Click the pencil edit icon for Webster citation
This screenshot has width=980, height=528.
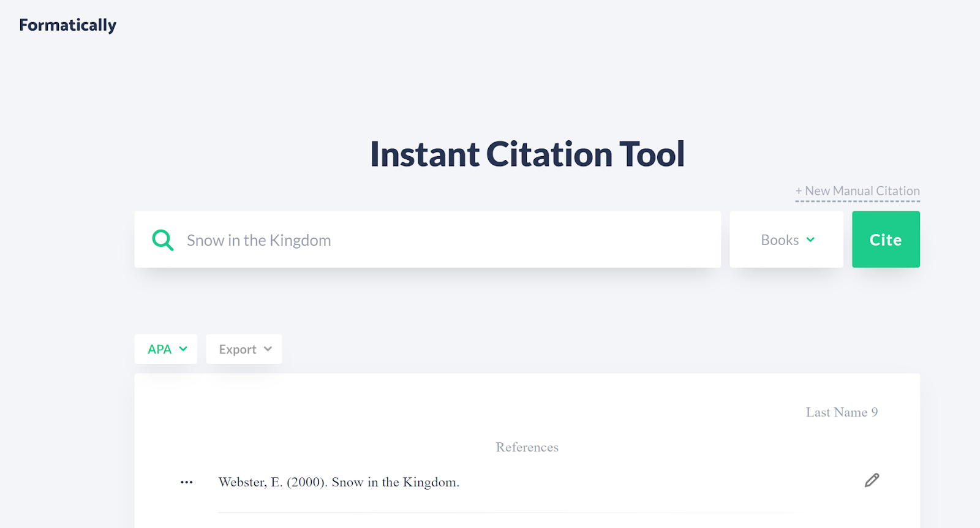click(x=872, y=480)
